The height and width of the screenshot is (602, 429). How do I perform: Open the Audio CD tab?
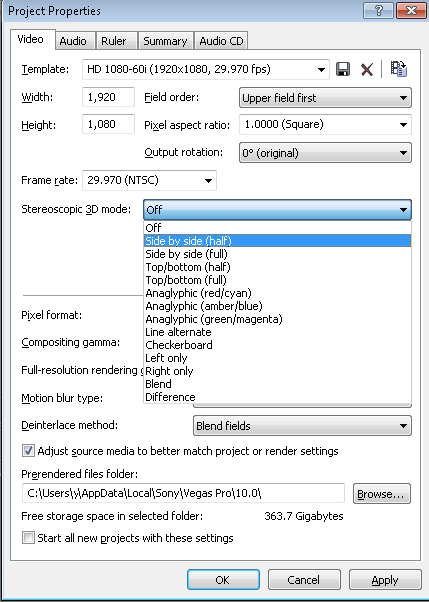(221, 41)
